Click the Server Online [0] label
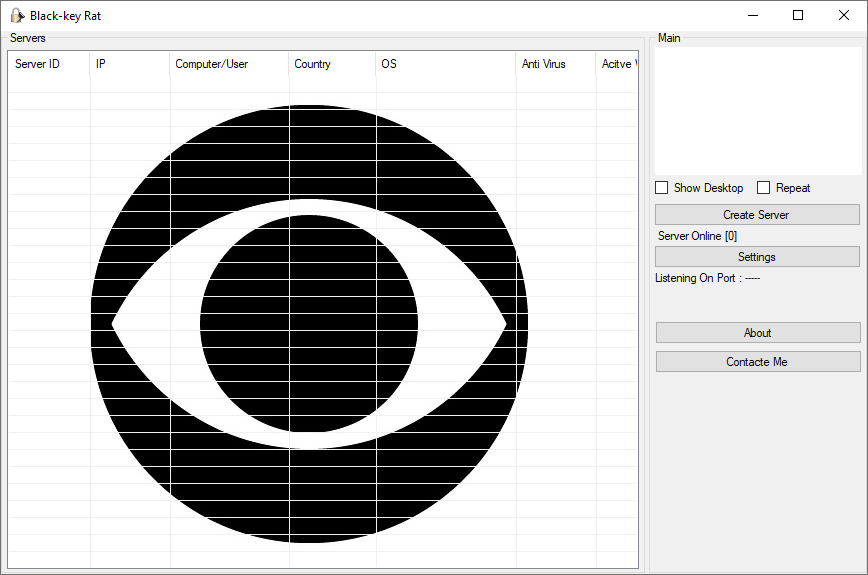The height and width of the screenshot is (575, 868). pos(698,236)
